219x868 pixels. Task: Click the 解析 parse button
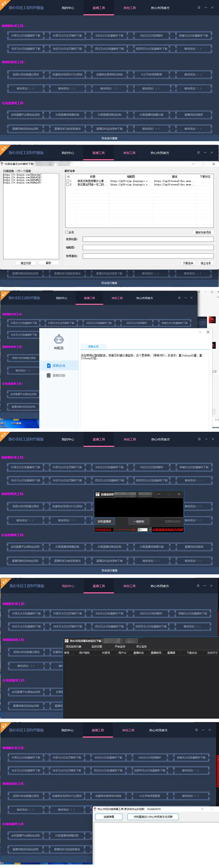point(48,263)
